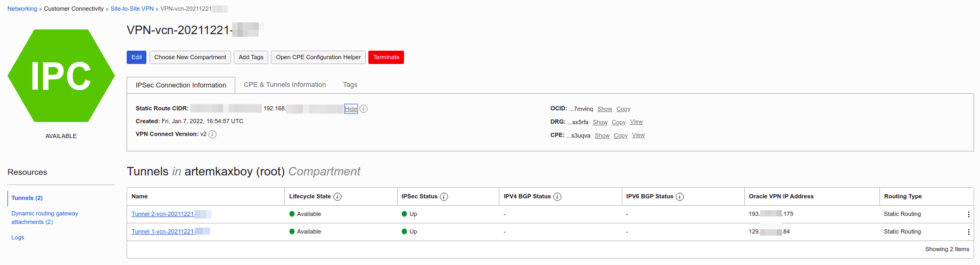Open Dynamic routing gateway attachments (2)
Image resolution: width=980 pixels, height=265 pixels.
click(x=45, y=218)
